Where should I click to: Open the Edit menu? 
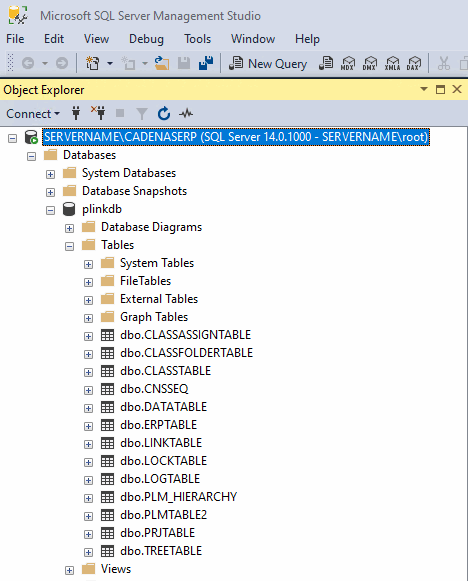[x=54, y=39]
